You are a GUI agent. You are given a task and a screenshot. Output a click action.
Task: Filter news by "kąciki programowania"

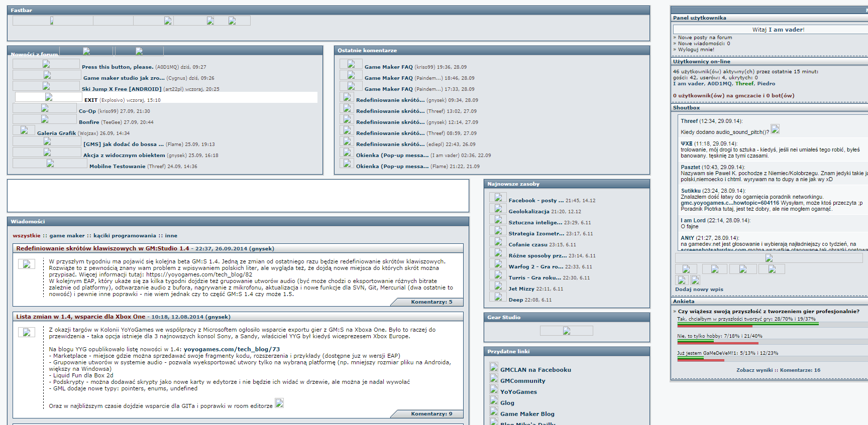[x=125, y=236]
